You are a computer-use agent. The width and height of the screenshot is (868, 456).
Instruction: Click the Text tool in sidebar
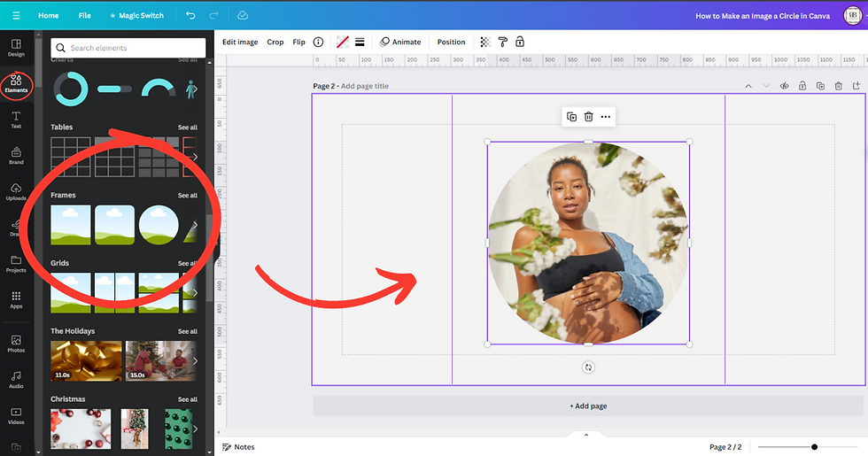tap(16, 120)
